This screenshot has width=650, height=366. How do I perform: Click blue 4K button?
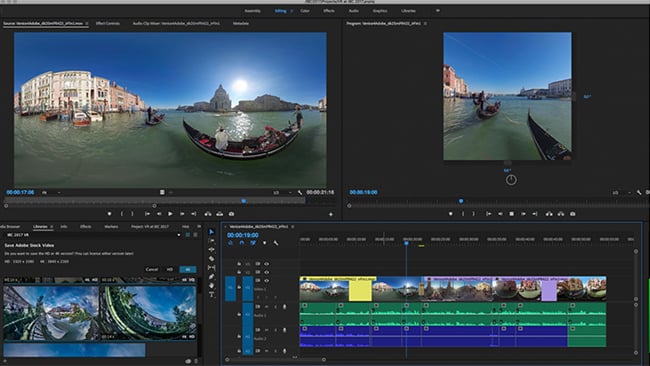[x=188, y=269]
